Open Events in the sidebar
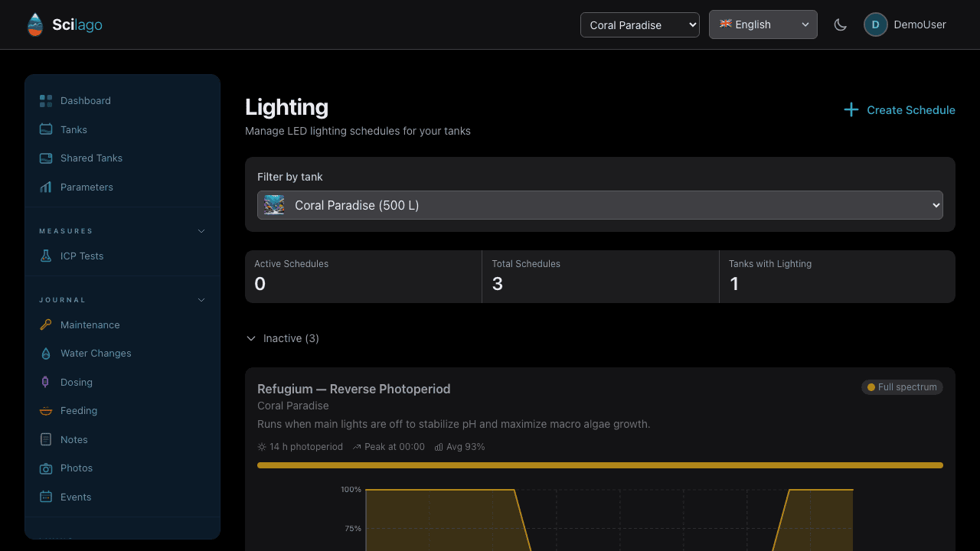 click(122, 497)
